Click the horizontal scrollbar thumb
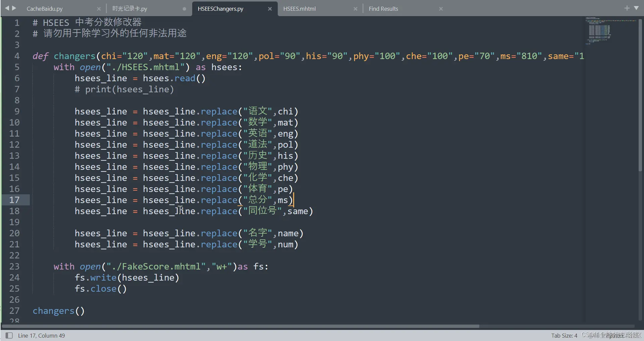Screen dimensions: 644x341 coord(241,326)
